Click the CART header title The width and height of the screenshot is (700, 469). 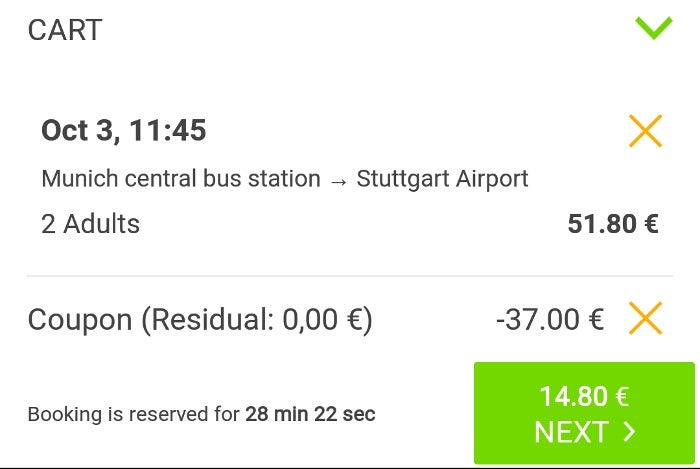[65, 30]
